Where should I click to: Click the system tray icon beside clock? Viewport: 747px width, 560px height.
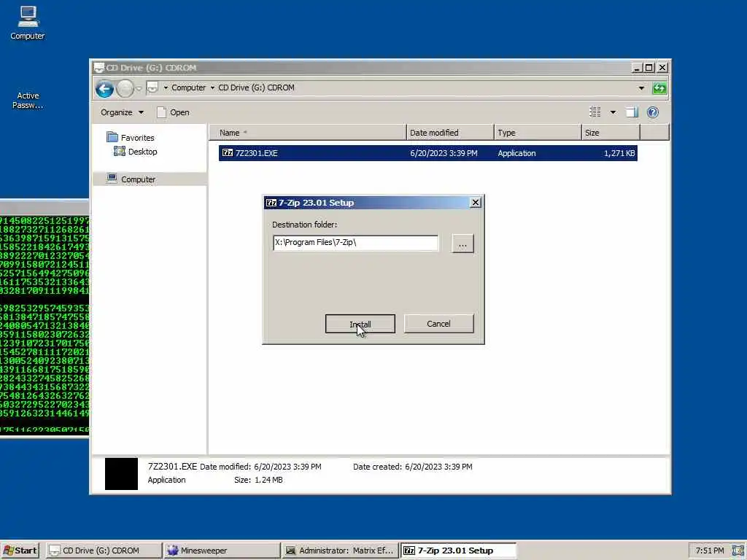tap(738, 551)
